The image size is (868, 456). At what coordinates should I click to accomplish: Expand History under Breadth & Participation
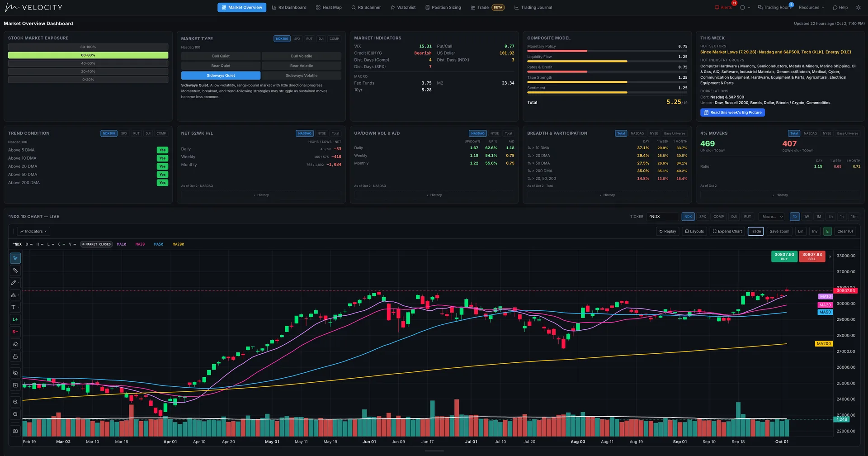click(x=607, y=195)
